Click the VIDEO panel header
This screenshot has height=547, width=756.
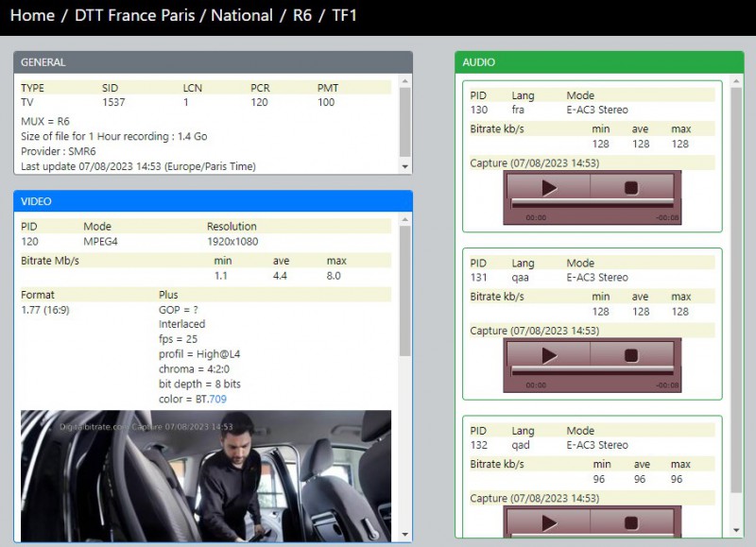(x=214, y=201)
